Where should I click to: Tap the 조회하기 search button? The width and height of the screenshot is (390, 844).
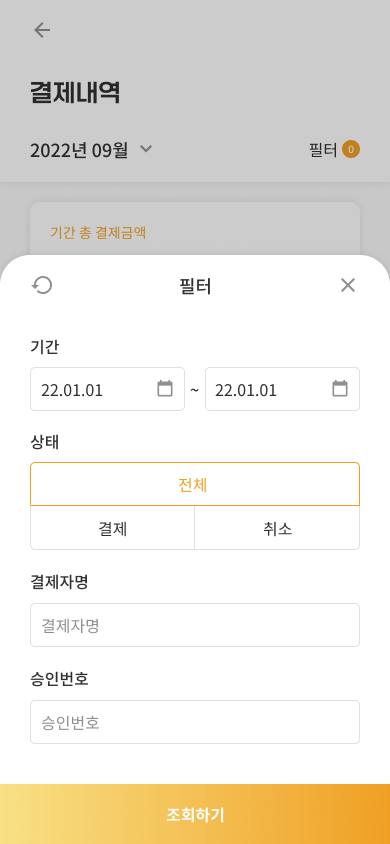(x=195, y=814)
